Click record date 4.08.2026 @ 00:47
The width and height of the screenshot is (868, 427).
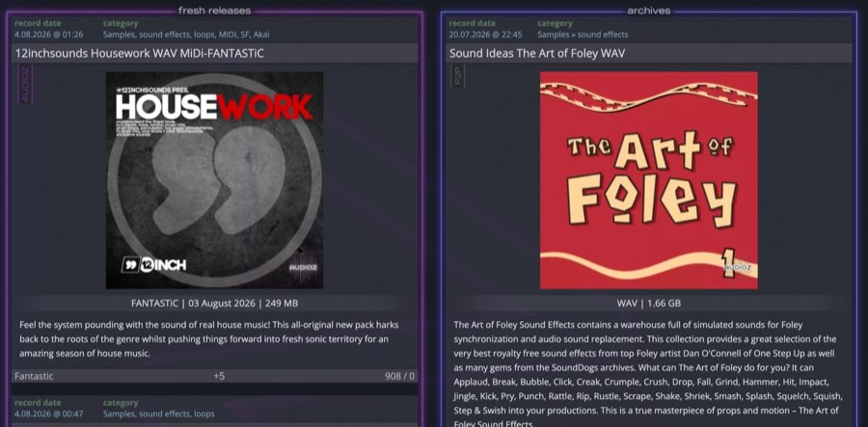[49, 414]
